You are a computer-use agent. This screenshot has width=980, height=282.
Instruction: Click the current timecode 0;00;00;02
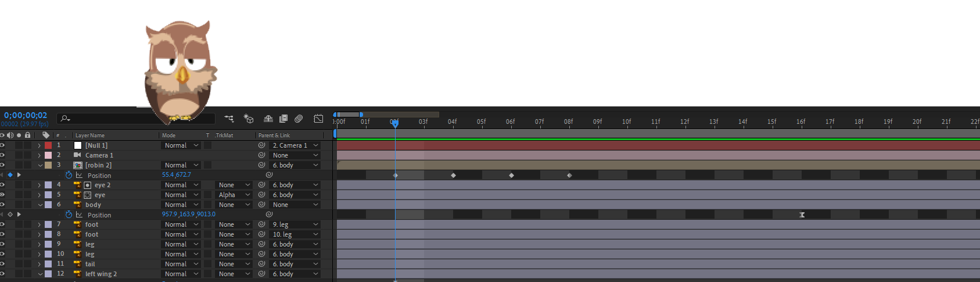coord(26,115)
